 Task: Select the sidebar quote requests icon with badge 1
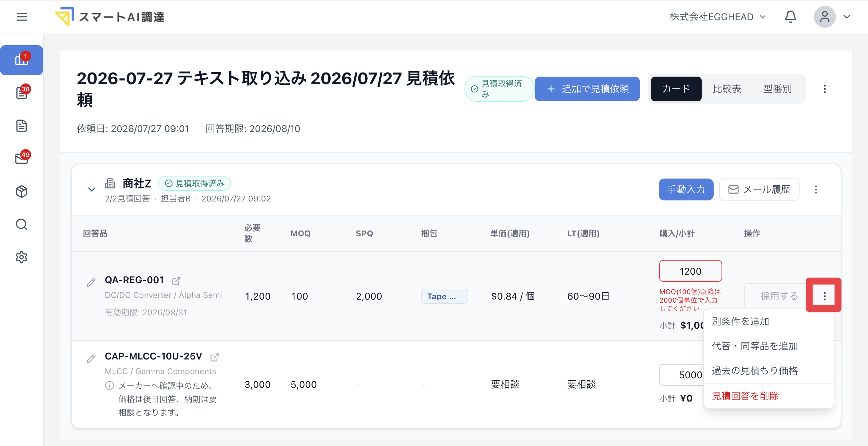pos(22,60)
